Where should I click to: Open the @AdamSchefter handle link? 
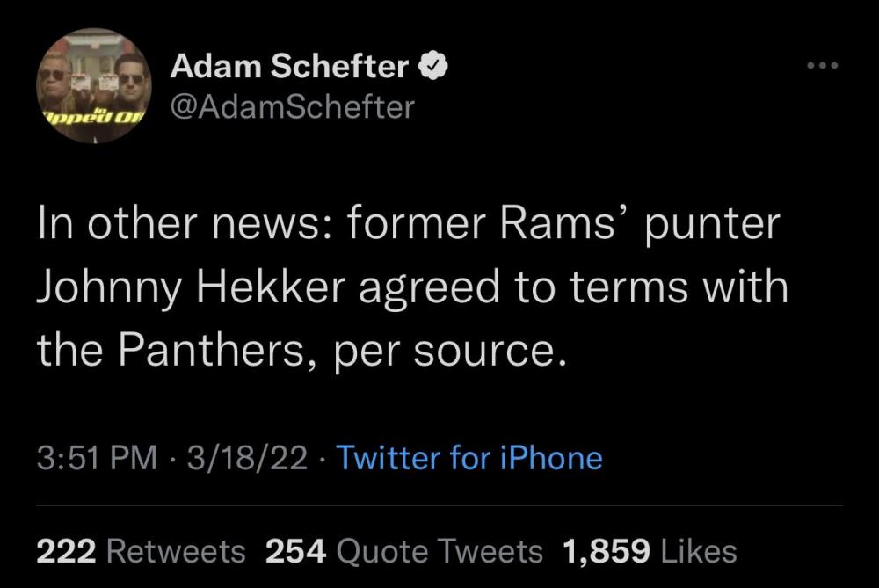pos(291,107)
